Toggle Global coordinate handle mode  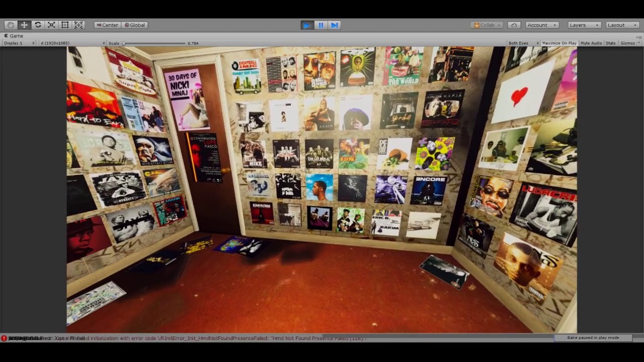pyautogui.click(x=134, y=25)
